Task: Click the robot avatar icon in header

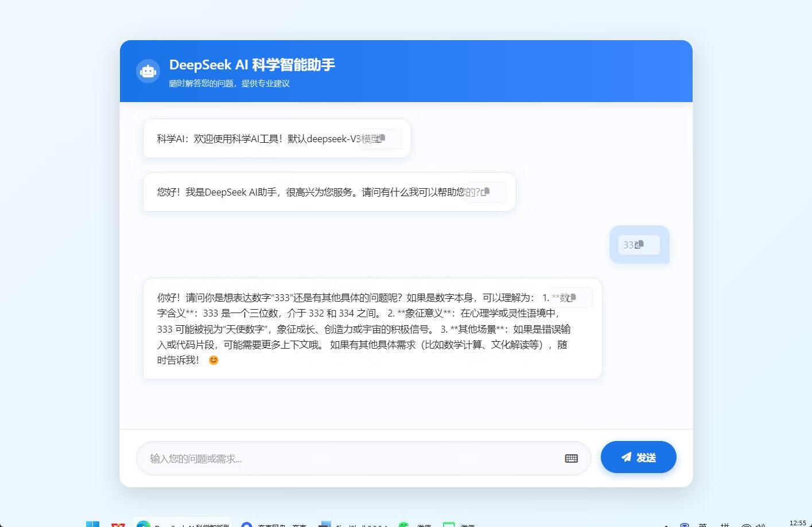Action: pyautogui.click(x=148, y=72)
